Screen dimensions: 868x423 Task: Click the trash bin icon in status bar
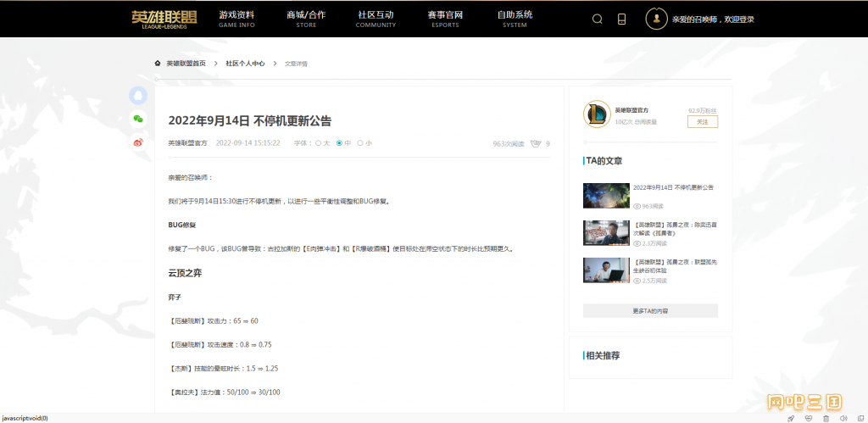click(x=826, y=418)
